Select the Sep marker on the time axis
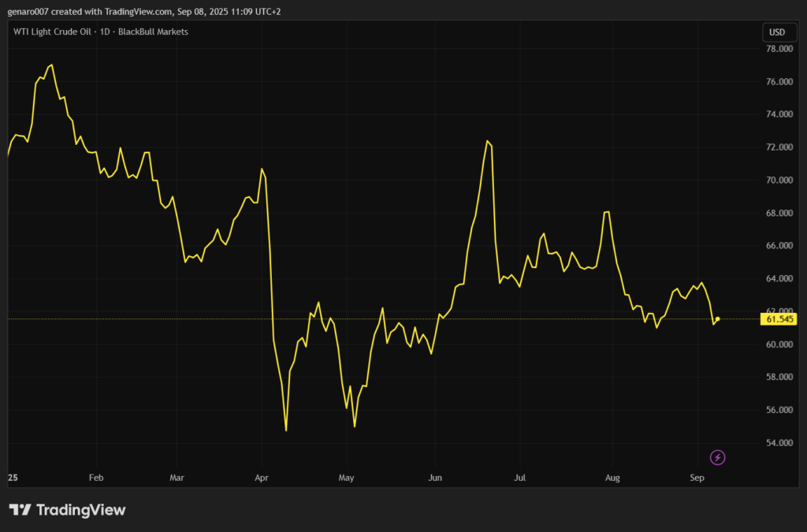The height and width of the screenshot is (532, 807). [697, 478]
